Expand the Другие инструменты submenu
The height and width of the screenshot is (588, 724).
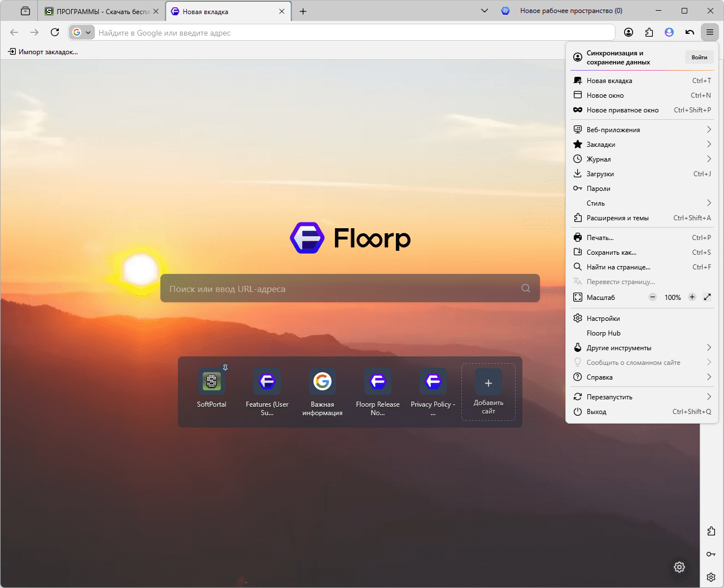(642, 348)
